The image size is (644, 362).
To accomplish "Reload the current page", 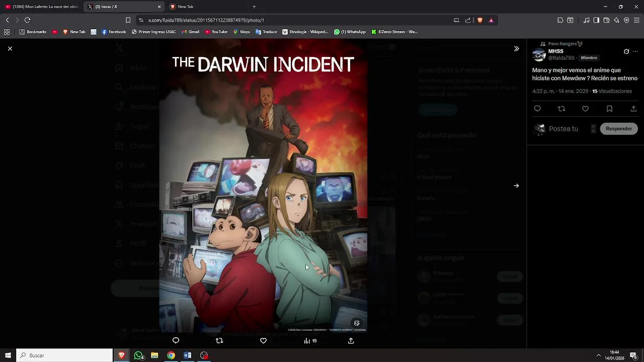I will pyautogui.click(x=27, y=20).
